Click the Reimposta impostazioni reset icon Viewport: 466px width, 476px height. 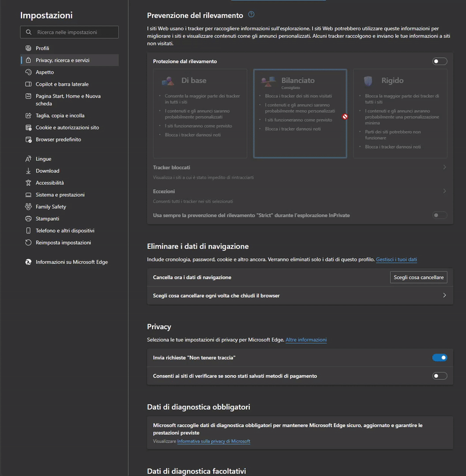tap(28, 242)
